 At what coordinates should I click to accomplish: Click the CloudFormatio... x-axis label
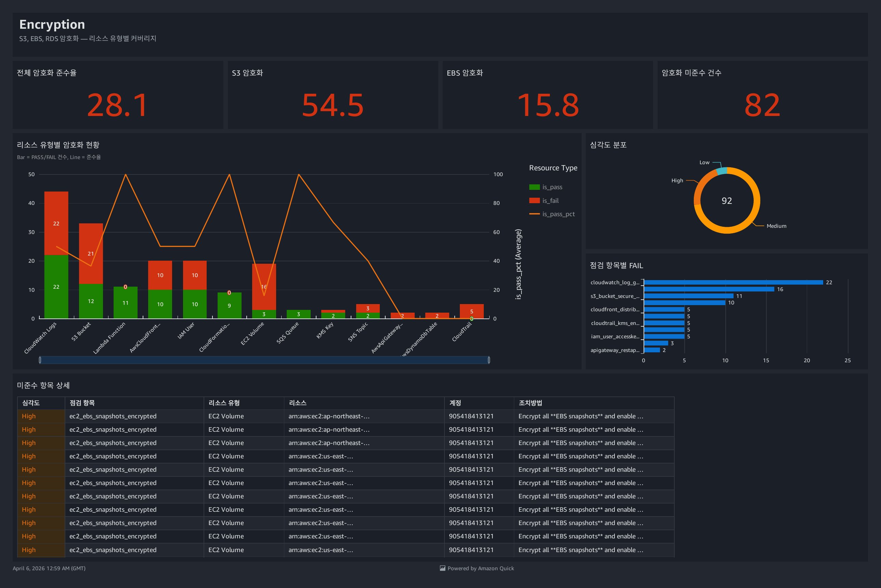point(215,338)
